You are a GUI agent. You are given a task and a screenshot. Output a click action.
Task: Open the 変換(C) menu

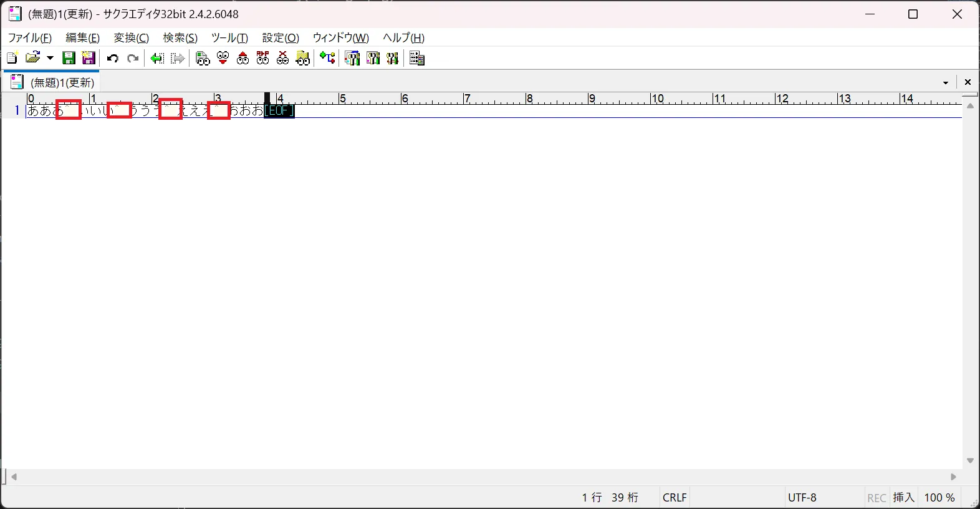click(x=131, y=37)
